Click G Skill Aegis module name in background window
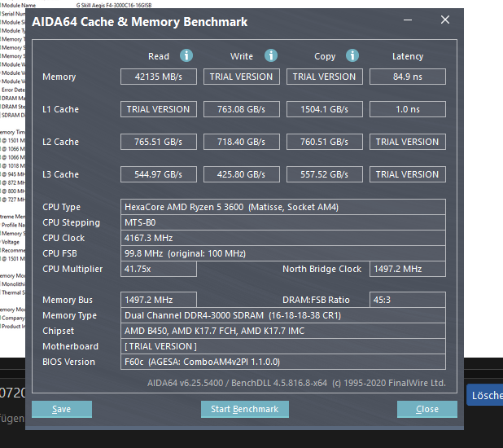Viewport: 503px width, 448px height. 114,5
